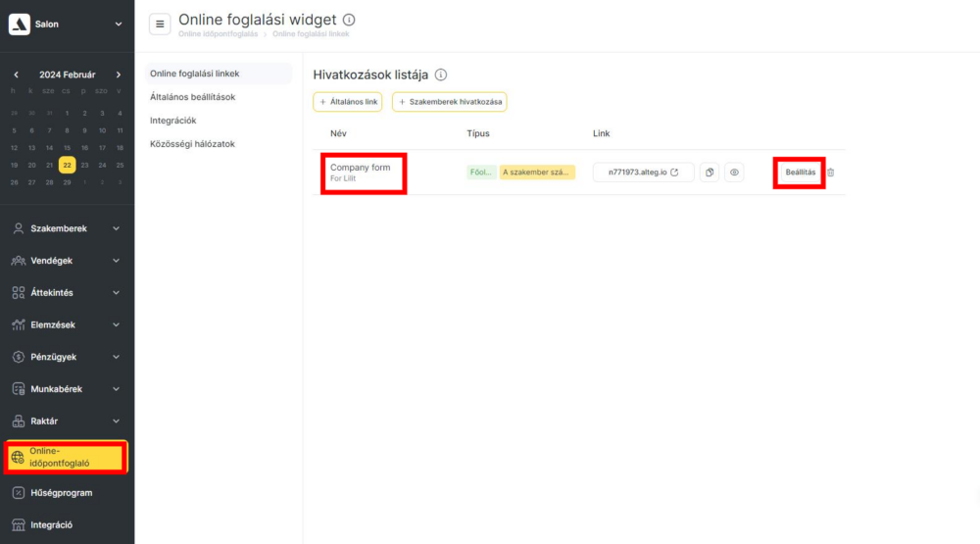980x544 pixels.
Task: Delete Company form with trash icon
Action: (831, 173)
